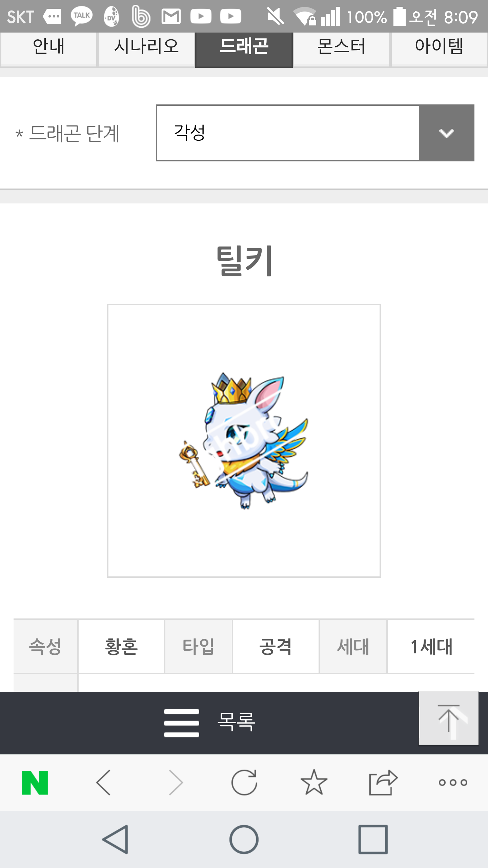The width and height of the screenshot is (488, 868).
Task: Jump to top with up-arrow button
Action: pyautogui.click(x=449, y=718)
